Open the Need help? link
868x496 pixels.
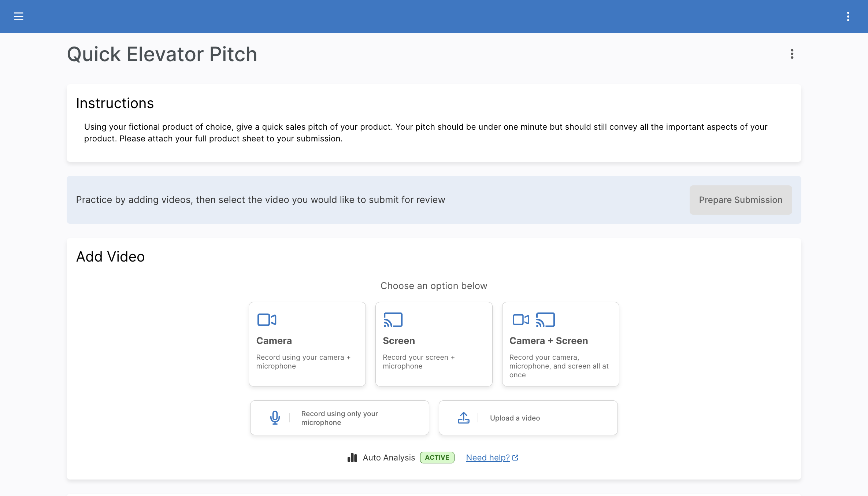(x=487, y=458)
